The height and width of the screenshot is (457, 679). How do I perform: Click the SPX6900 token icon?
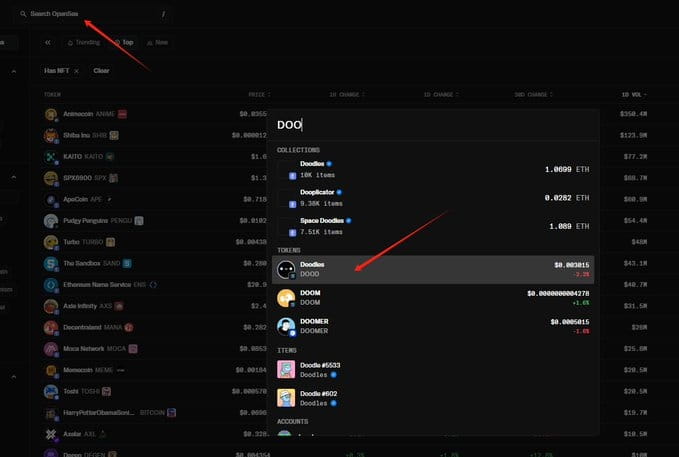click(51, 178)
